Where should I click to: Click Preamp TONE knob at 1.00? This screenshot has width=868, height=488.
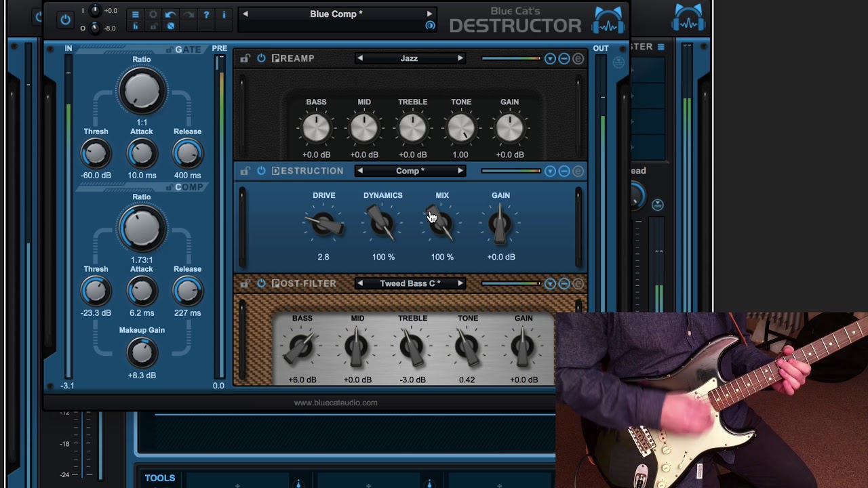(461, 127)
